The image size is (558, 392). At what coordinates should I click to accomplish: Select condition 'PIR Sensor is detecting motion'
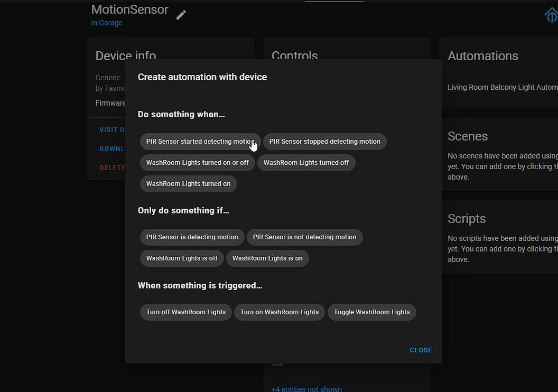[192, 237]
